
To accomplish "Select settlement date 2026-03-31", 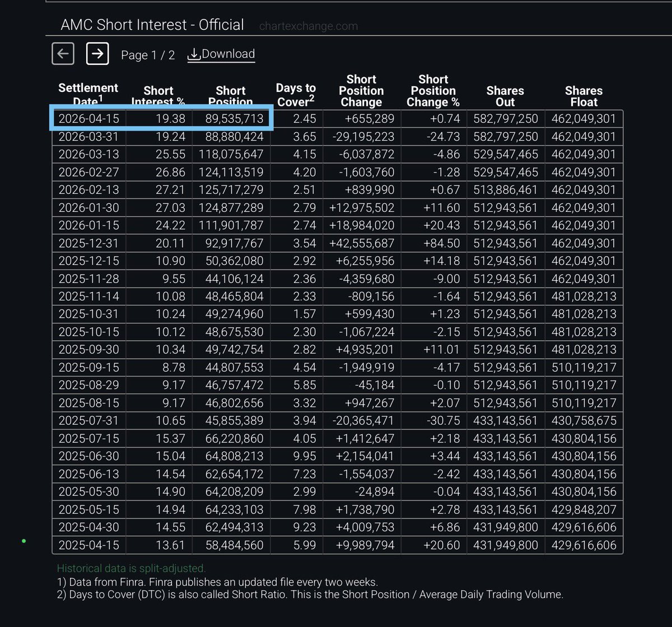I will pyautogui.click(x=88, y=137).
